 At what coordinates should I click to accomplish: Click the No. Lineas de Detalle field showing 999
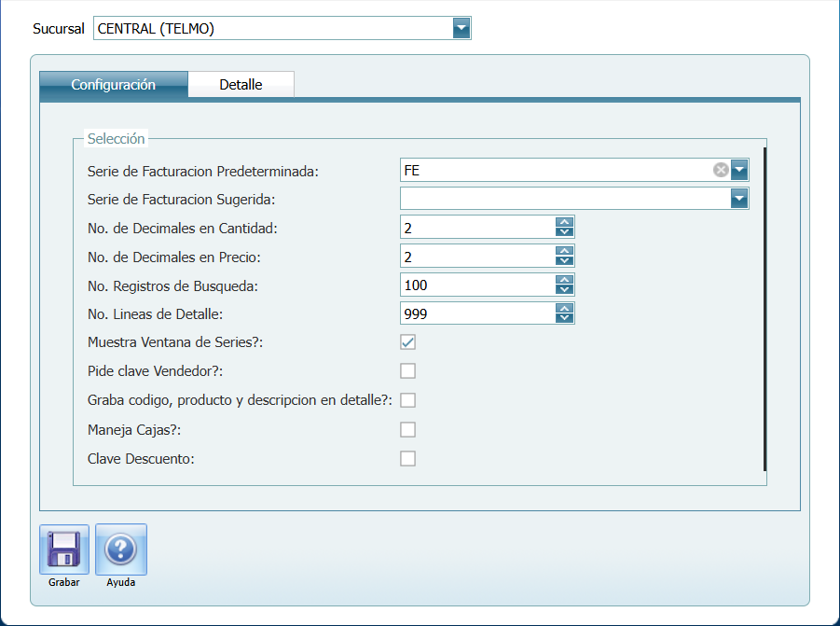tap(475, 313)
